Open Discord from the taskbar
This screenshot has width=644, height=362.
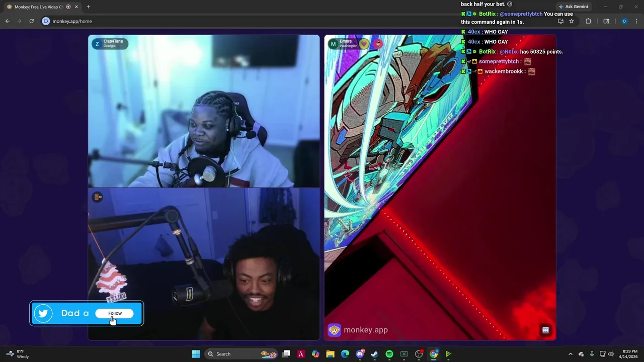[x=360, y=354]
